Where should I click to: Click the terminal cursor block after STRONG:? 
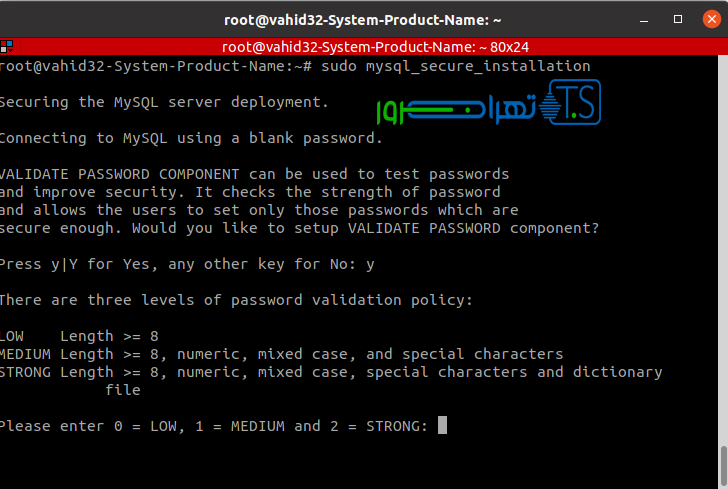click(x=442, y=426)
